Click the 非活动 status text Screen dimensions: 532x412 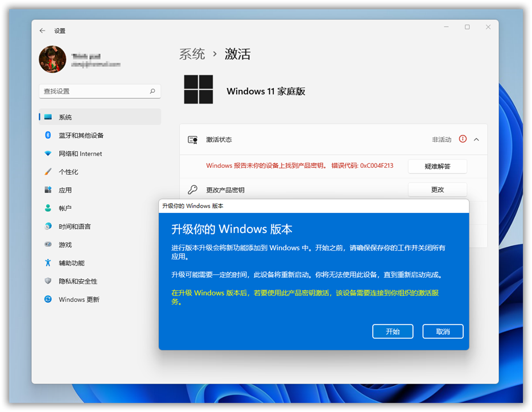tap(442, 139)
